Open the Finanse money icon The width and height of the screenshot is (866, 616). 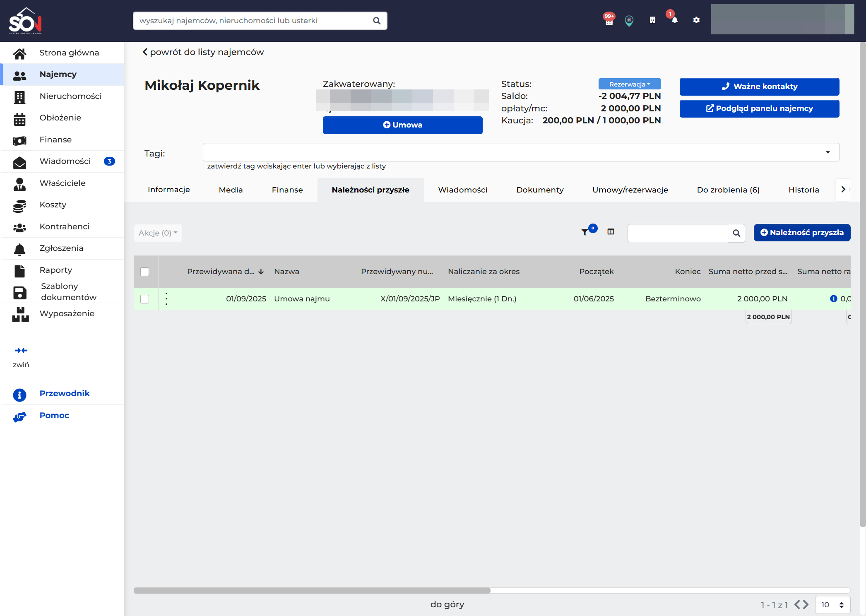(x=19, y=140)
